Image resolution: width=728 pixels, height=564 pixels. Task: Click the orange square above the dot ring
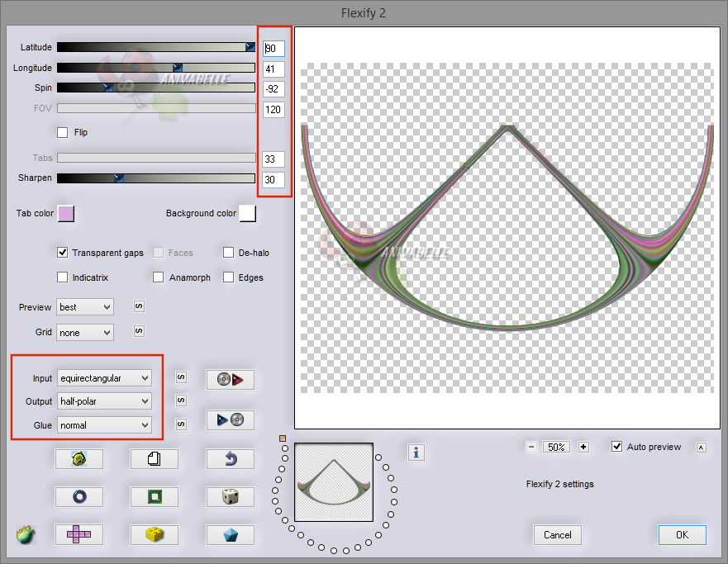click(x=283, y=438)
